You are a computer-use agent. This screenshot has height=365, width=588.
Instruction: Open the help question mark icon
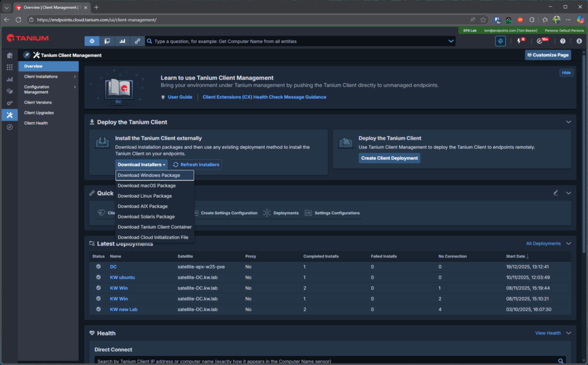563,41
